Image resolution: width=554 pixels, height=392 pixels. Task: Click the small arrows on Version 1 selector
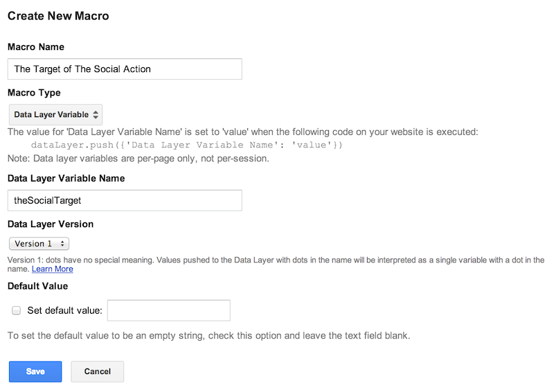pyautogui.click(x=62, y=244)
